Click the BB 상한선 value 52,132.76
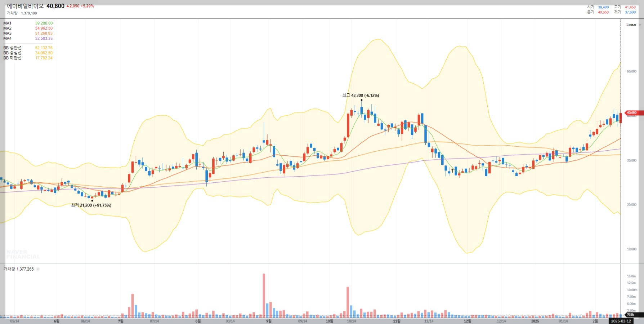The image size is (644, 324). pyautogui.click(x=44, y=48)
